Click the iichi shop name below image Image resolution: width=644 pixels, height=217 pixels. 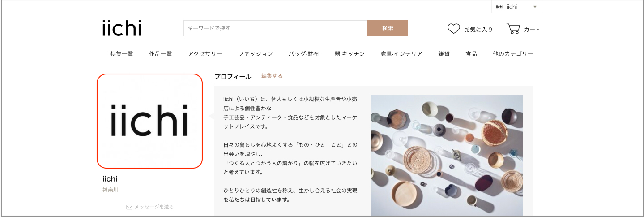(x=110, y=178)
